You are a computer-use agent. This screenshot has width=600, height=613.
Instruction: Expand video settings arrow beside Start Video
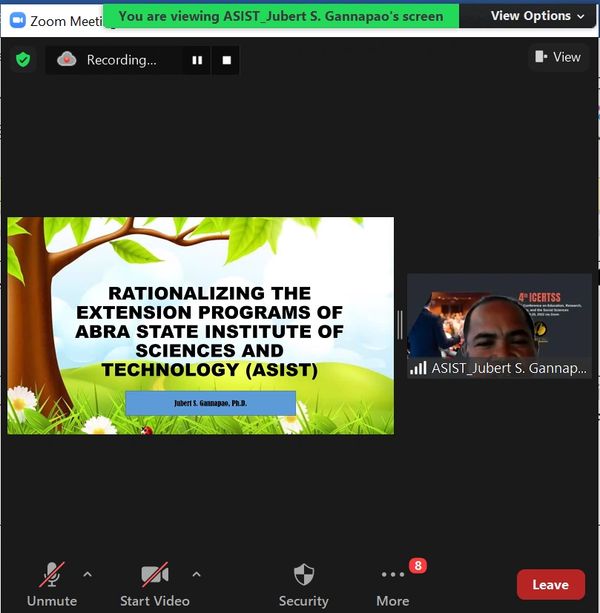(196, 574)
